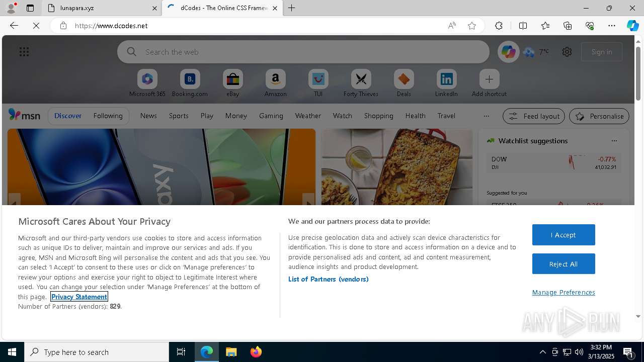
Task: Open the Privacy Statement link
Action: pyautogui.click(x=79, y=297)
